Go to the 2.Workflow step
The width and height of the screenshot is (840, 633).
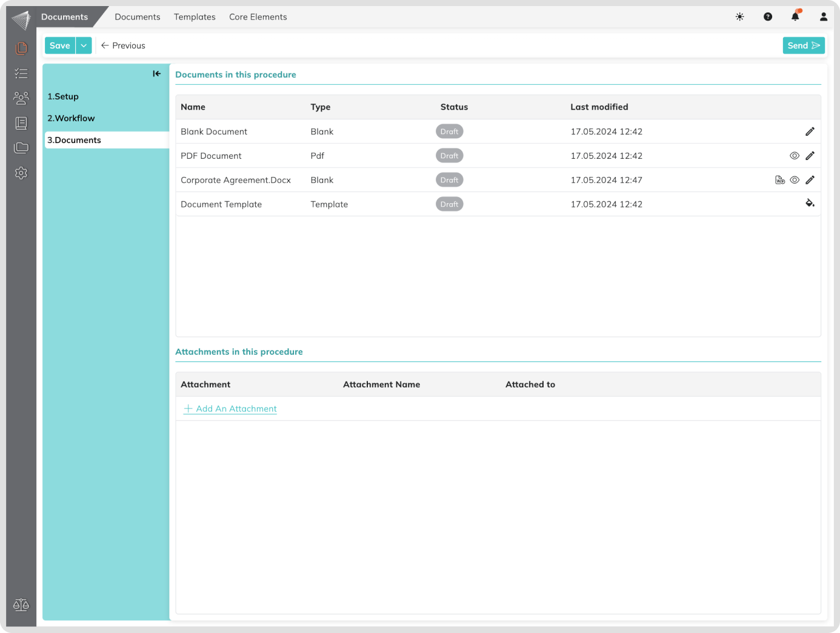click(71, 118)
